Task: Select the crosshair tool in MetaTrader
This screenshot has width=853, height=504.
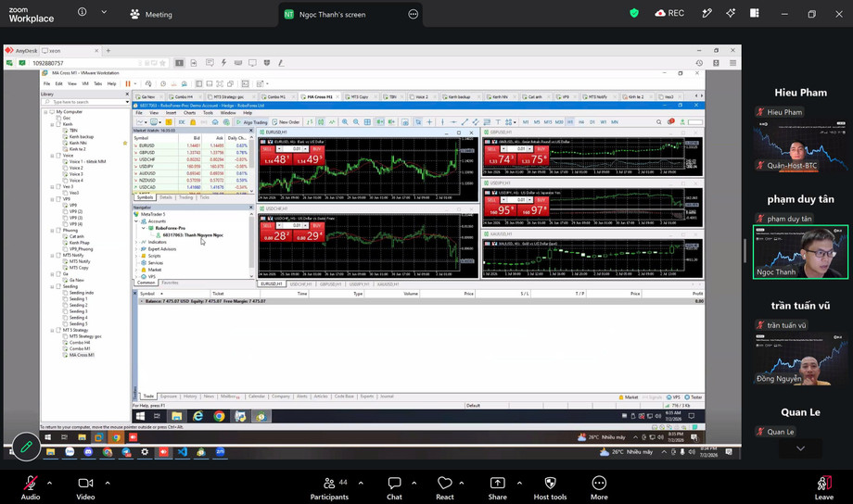Action: [430, 122]
